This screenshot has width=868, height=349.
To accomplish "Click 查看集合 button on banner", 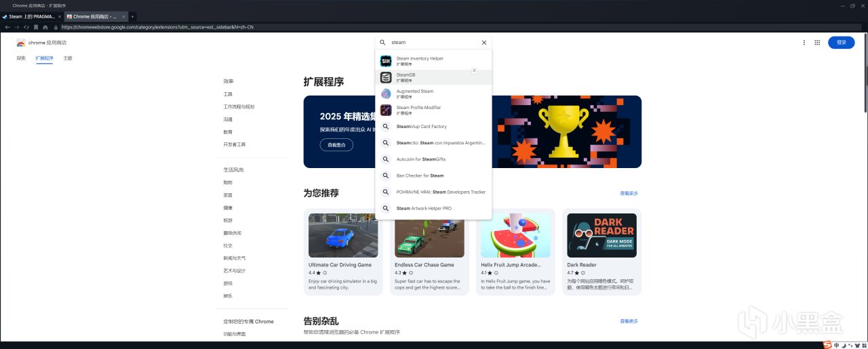I will pyautogui.click(x=336, y=144).
